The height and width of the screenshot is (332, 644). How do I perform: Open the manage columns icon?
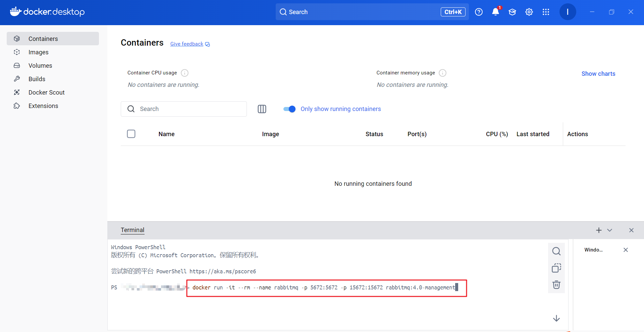coord(262,109)
